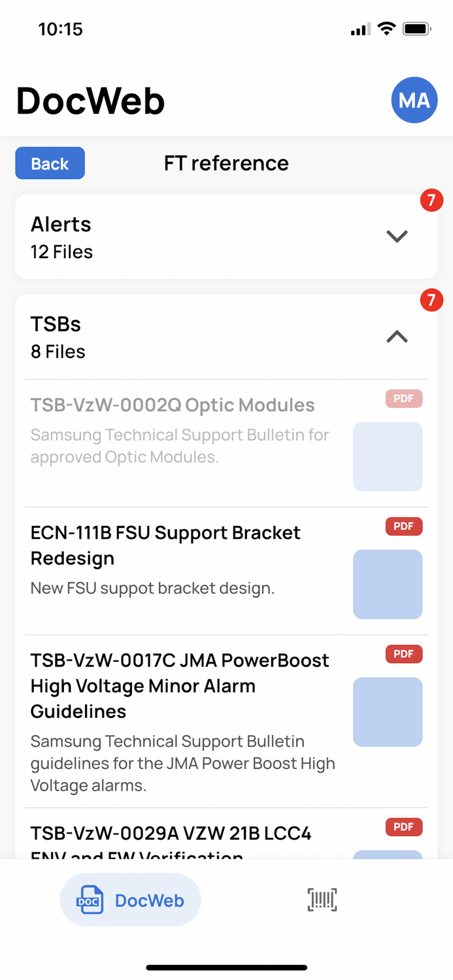Click the PDF badge on ECN-111B bracket bulletin
Viewport: 453px width, 980px height.
coord(403,526)
